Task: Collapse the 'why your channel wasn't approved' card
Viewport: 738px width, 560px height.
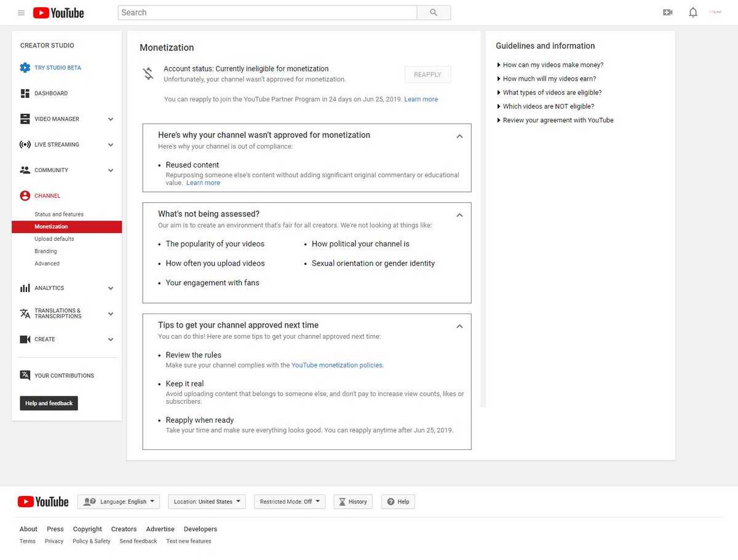Action: 459,136
